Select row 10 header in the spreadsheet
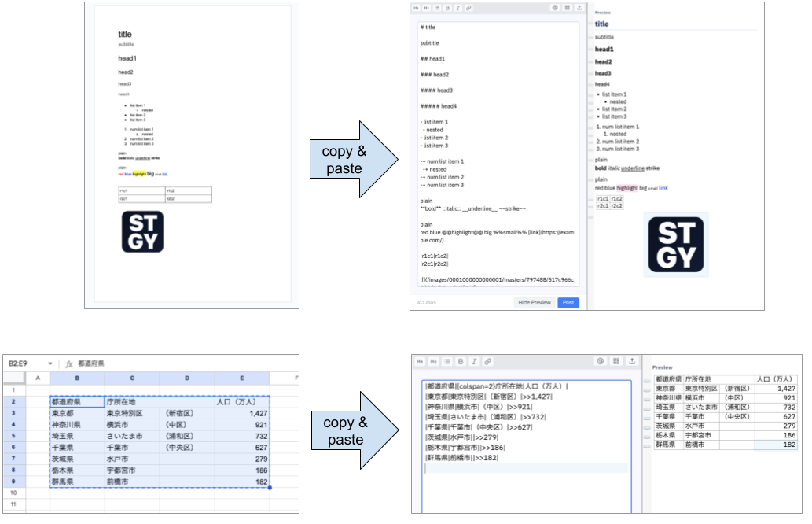This screenshot has height=524, width=812. (13, 493)
